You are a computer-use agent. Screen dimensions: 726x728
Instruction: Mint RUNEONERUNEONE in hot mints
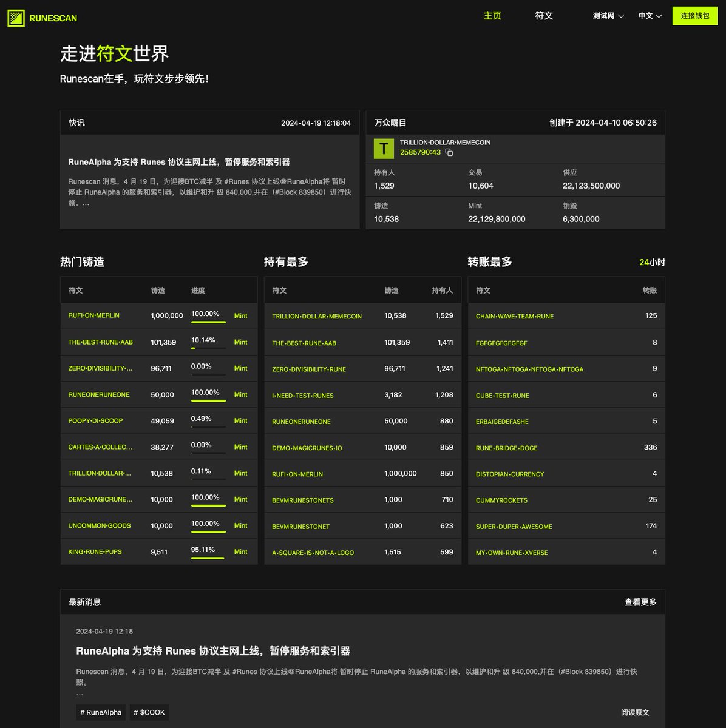point(241,394)
